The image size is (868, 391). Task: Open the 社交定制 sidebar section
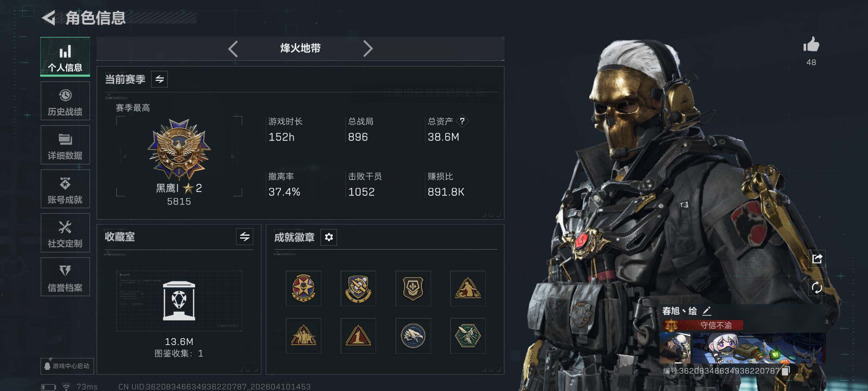pyautogui.click(x=65, y=233)
